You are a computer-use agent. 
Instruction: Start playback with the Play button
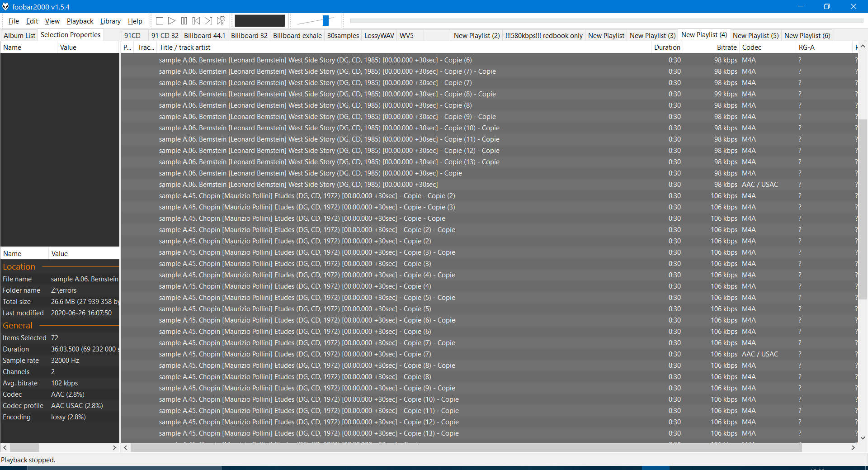pyautogui.click(x=172, y=21)
